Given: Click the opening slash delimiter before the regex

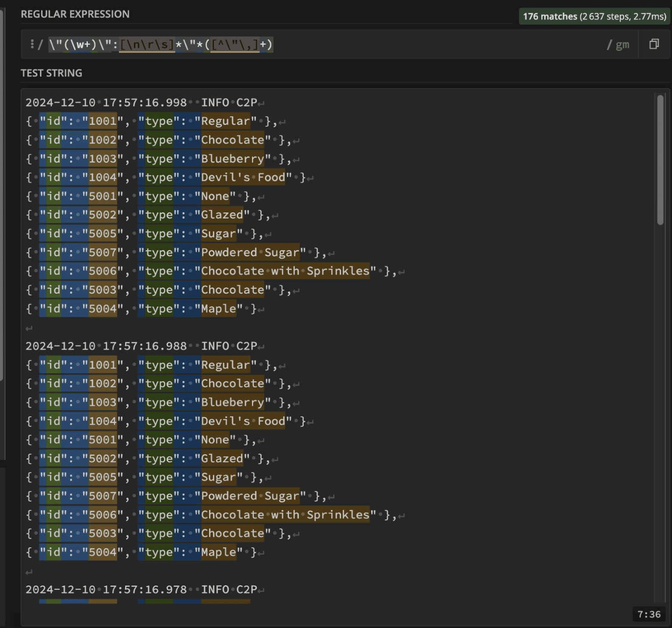Looking at the screenshot, I should (x=41, y=45).
